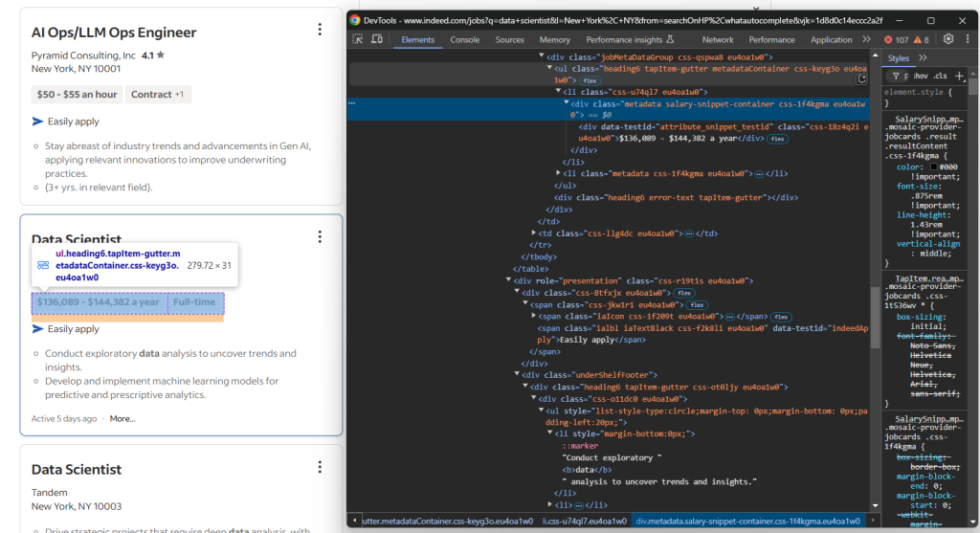
Task: Click the More... link on the job card
Action: tap(122, 419)
